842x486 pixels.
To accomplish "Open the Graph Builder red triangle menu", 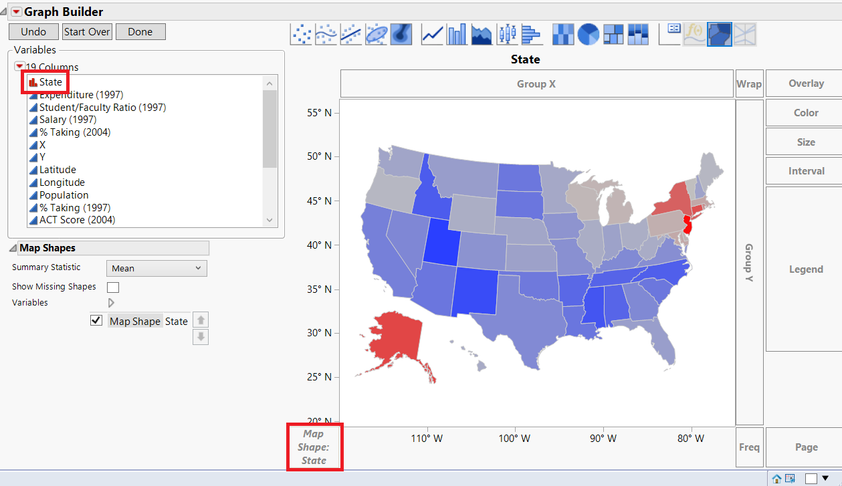I will pos(16,11).
